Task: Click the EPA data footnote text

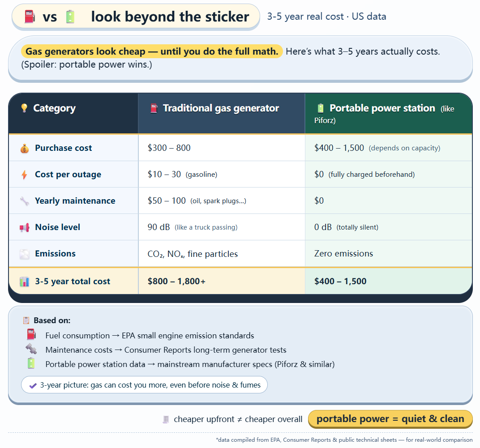Action: (344, 440)
